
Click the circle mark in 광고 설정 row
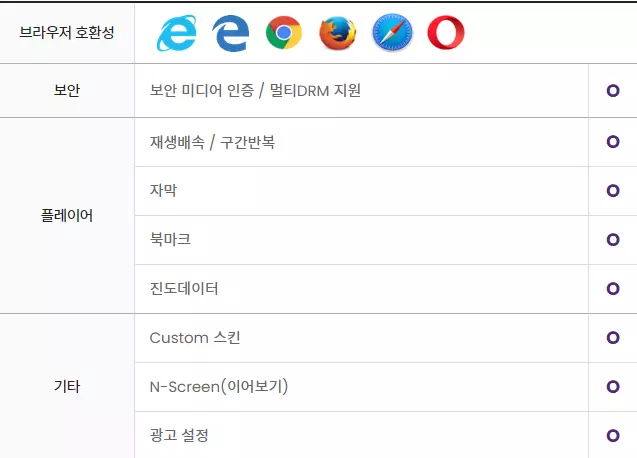point(613,435)
